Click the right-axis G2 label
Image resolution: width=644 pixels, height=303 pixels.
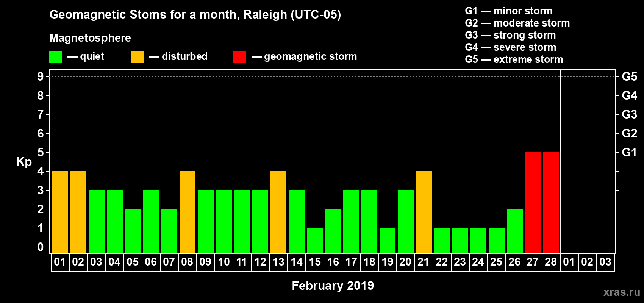[x=629, y=133]
